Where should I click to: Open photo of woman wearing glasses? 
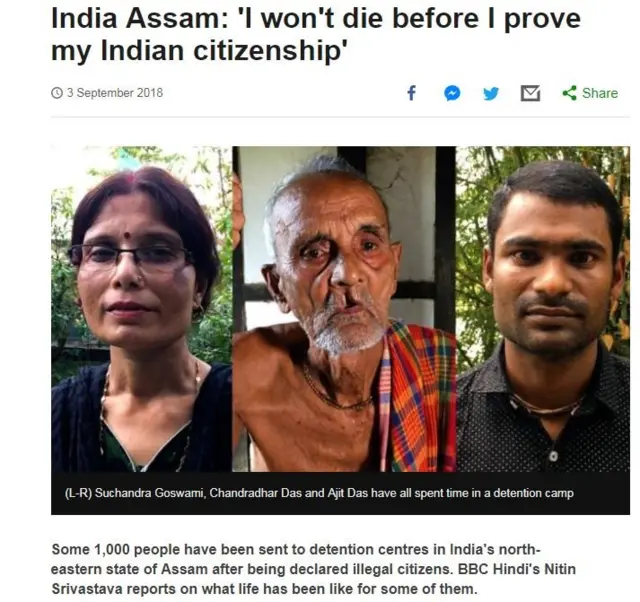coord(142,309)
